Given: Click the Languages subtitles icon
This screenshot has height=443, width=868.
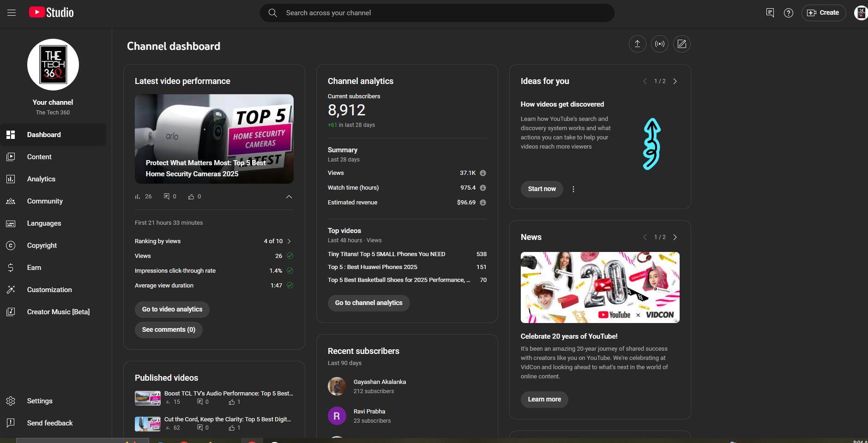Looking at the screenshot, I should [11, 223].
